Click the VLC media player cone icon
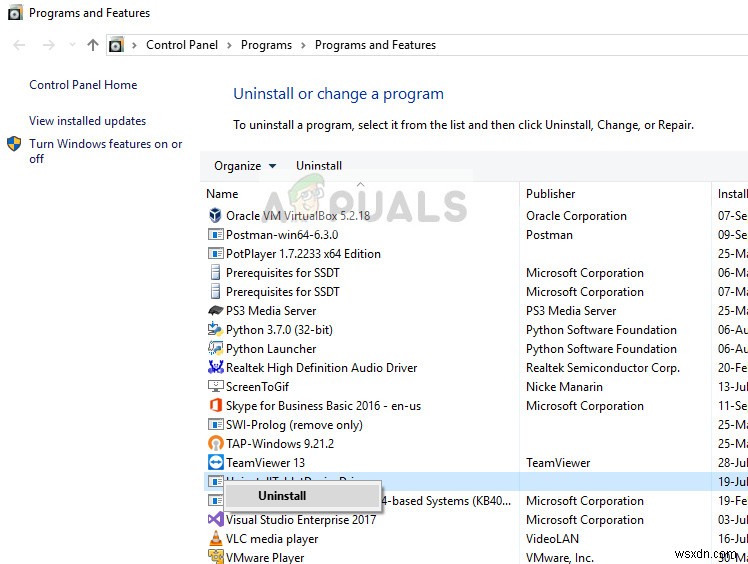The width and height of the screenshot is (748, 564). [216, 538]
